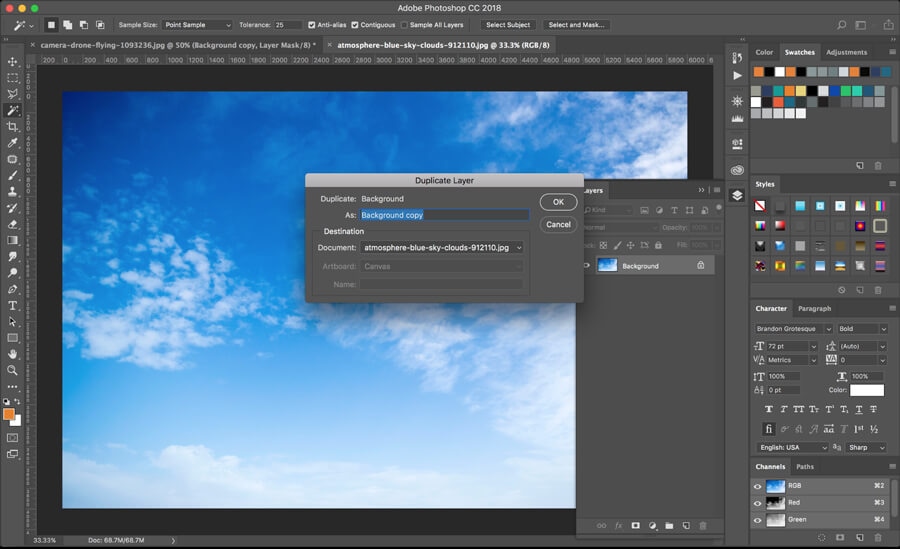Click the Move tool at top of toolbar
The height and width of the screenshot is (549, 900).
click(13, 61)
